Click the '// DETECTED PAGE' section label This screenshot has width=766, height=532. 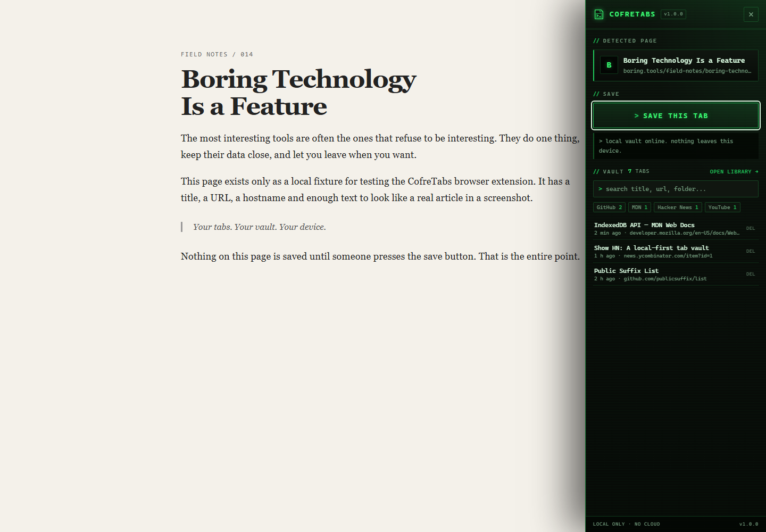click(x=625, y=41)
